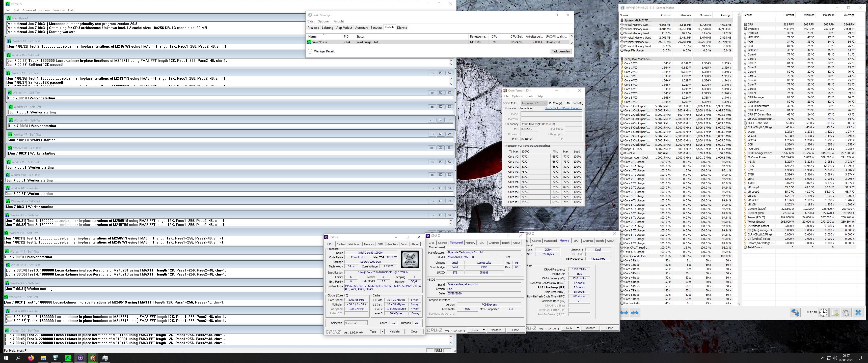Click Check for Intel Driver Updates link
This screenshot has width=868, height=363.
point(563,108)
